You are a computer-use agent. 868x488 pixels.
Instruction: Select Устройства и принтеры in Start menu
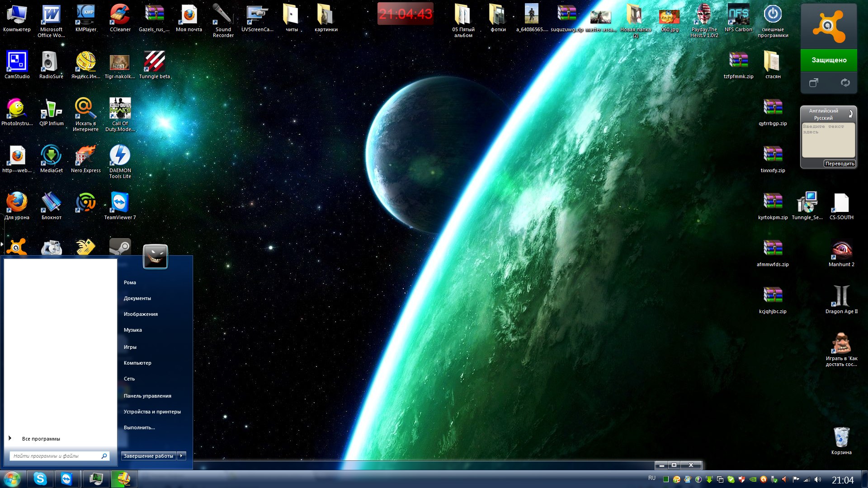(152, 412)
